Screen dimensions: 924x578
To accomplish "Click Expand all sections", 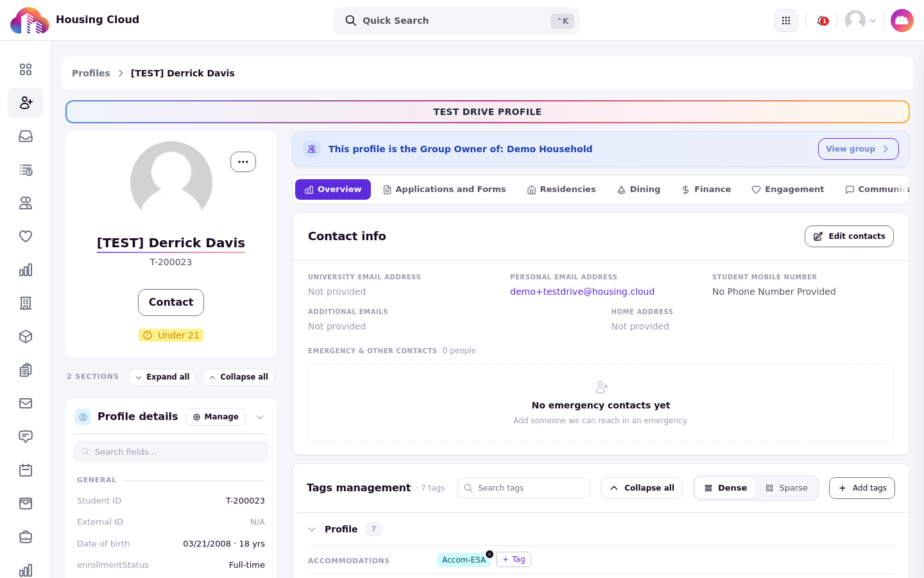I will tap(162, 377).
